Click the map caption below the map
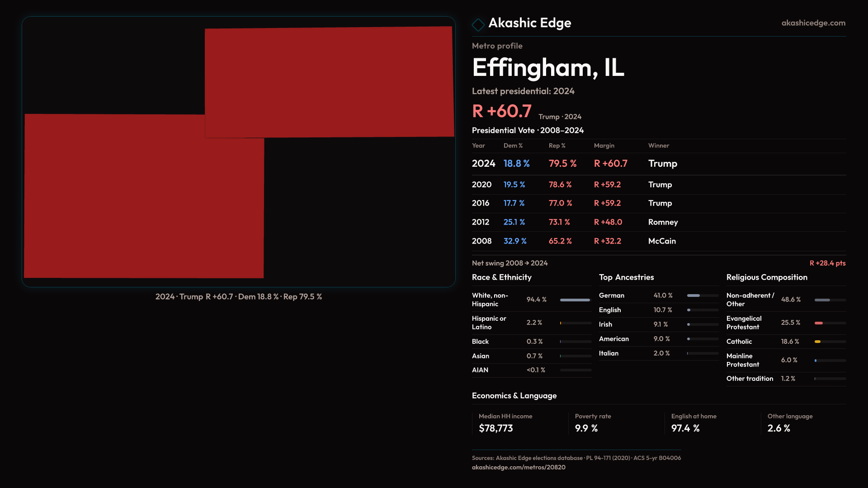 point(238,297)
